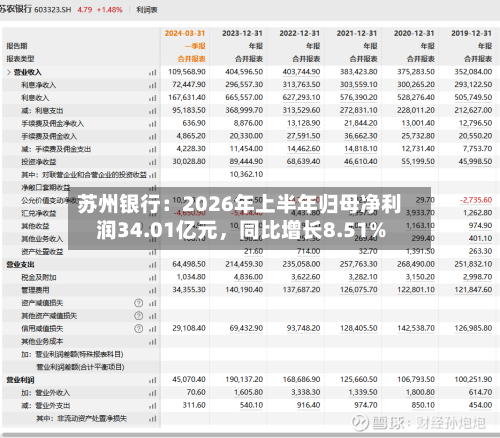500x438 pixels.
Task: Click the 一季报 report period label
Action: click(195, 46)
